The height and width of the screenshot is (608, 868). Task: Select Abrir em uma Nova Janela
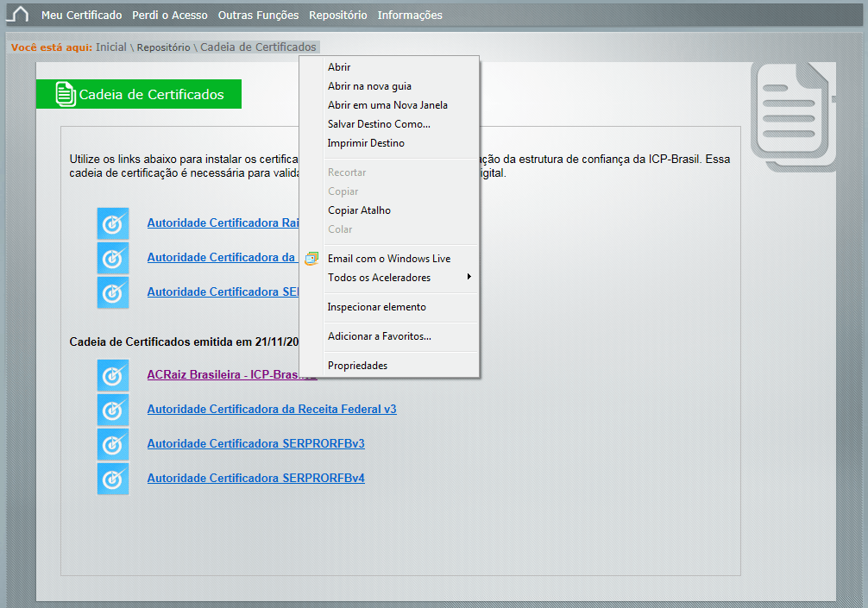tap(389, 105)
